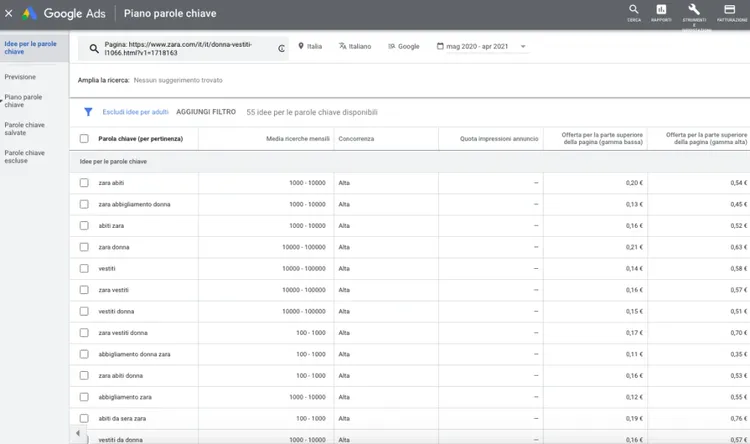Viewport: 750px width, 444px height.
Task: Click the Google Ads logo
Action: click(x=29, y=13)
